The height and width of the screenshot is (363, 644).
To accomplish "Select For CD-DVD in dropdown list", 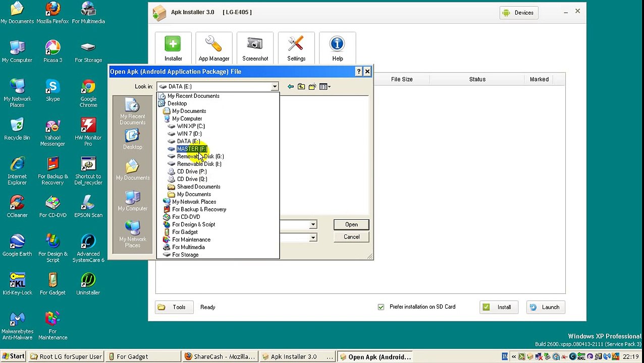I will [186, 217].
